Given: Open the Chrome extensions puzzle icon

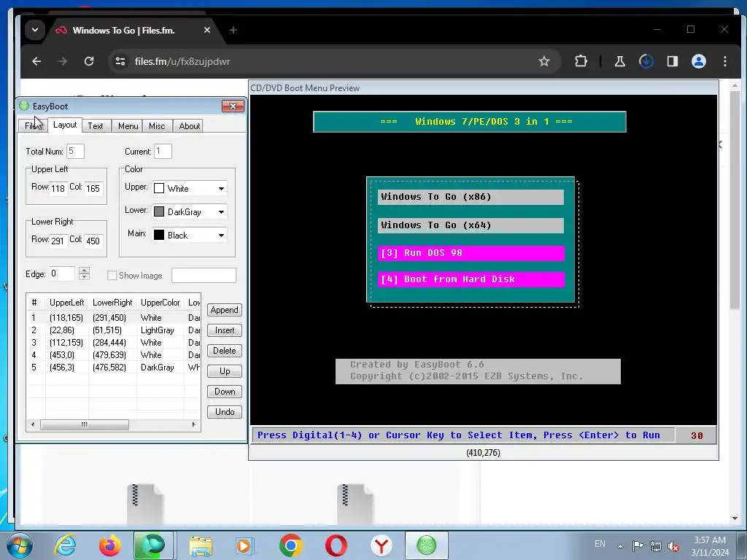Looking at the screenshot, I should (581, 61).
